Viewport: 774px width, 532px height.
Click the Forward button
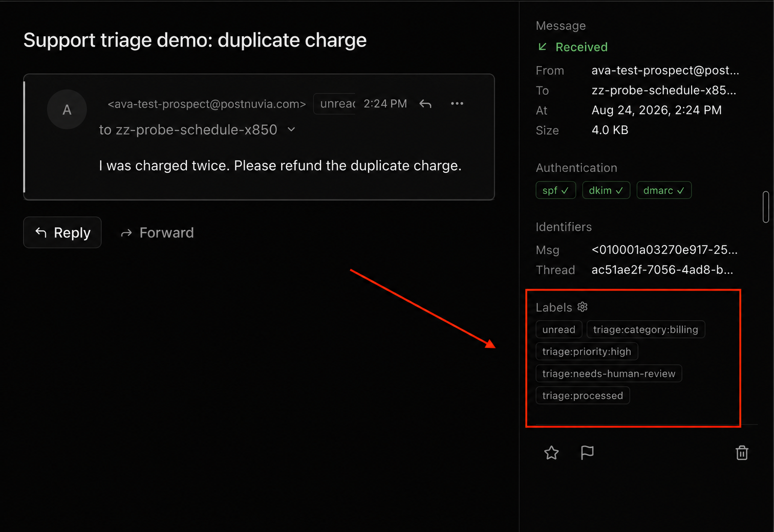click(157, 233)
